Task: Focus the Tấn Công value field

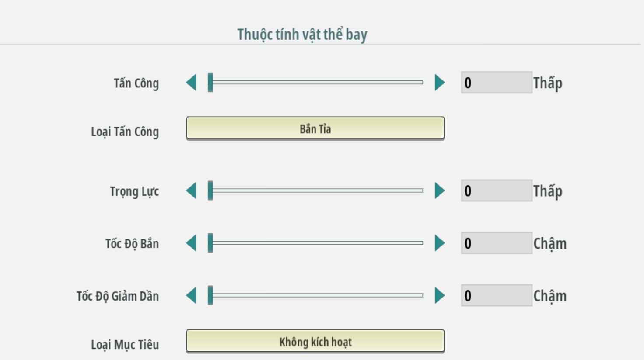Action: pos(496,83)
